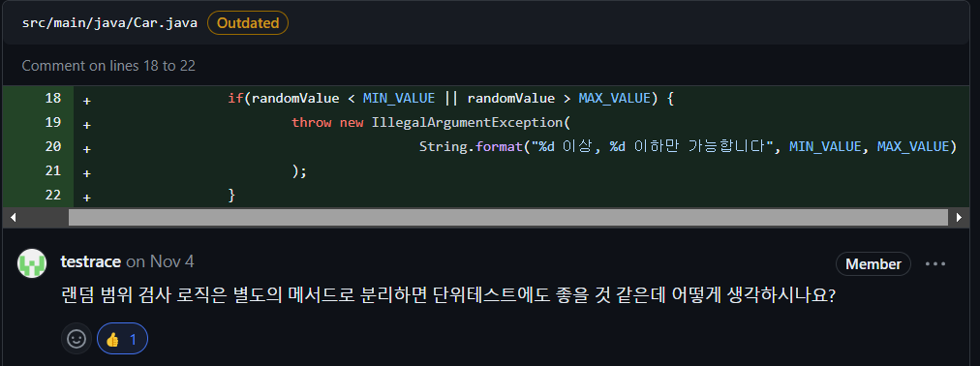Select line number 21
This screenshot has width=980, height=366.
pyautogui.click(x=54, y=170)
